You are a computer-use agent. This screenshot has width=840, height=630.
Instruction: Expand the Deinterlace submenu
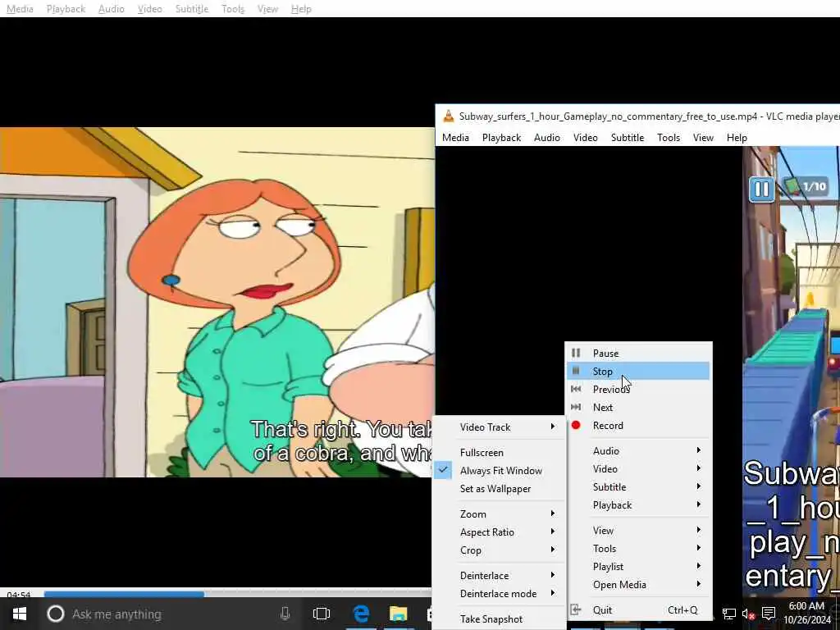(x=500, y=575)
